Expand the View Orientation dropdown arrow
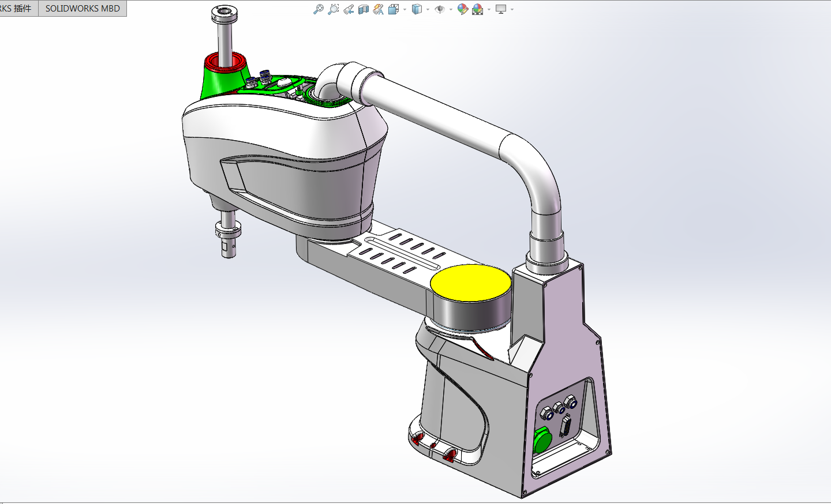831x504 pixels. point(405,9)
